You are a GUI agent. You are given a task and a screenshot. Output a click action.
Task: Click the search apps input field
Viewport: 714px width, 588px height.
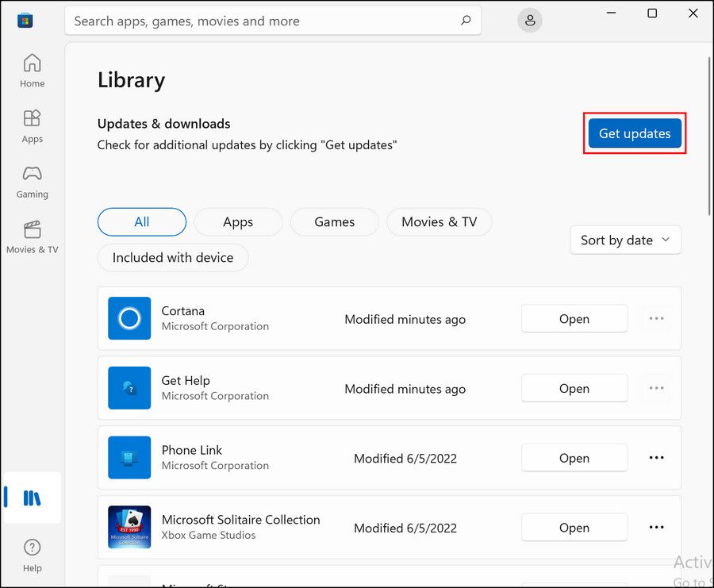point(262,21)
